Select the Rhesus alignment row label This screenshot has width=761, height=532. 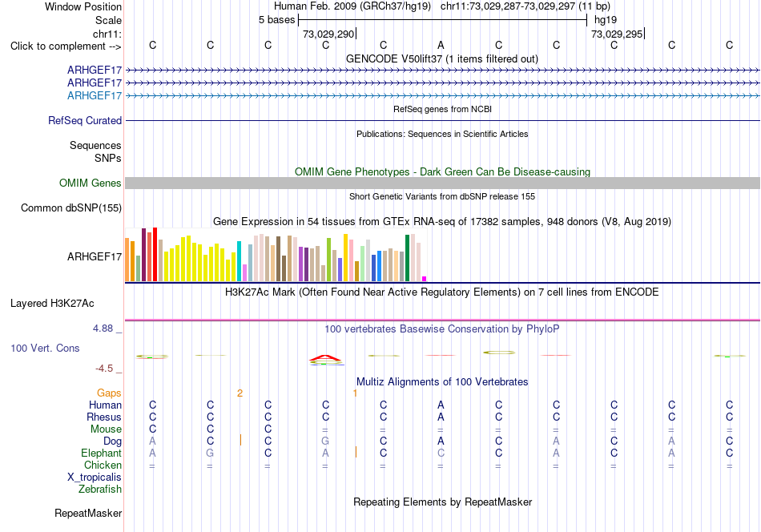104,417
